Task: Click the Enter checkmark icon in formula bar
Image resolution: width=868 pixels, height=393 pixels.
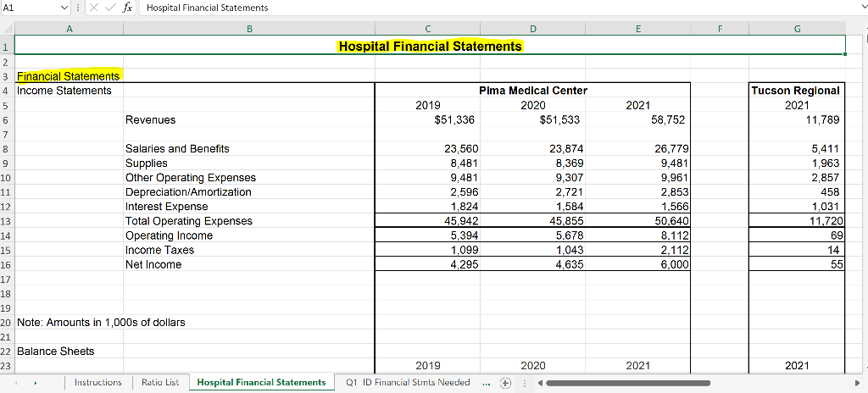Action: pos(110,8)
